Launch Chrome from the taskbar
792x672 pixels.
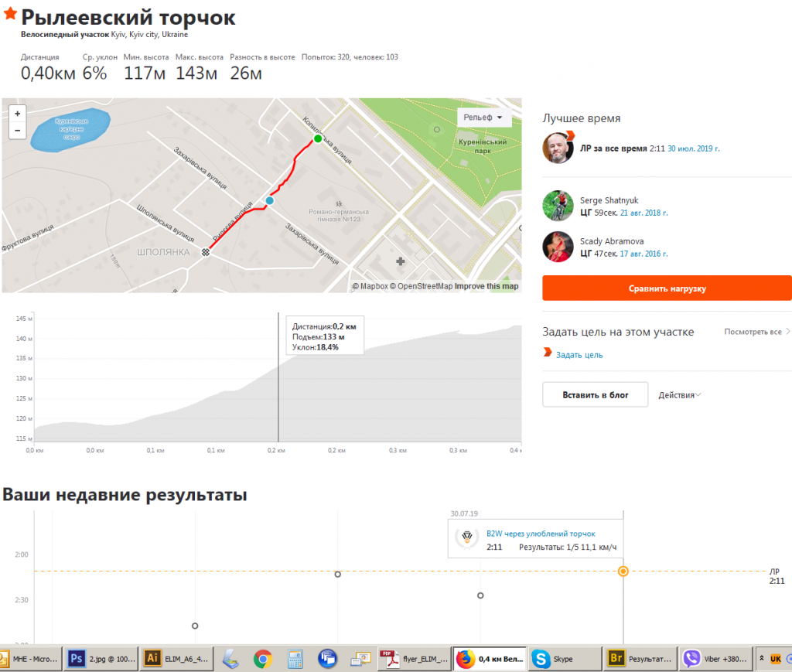click(263, 659)
